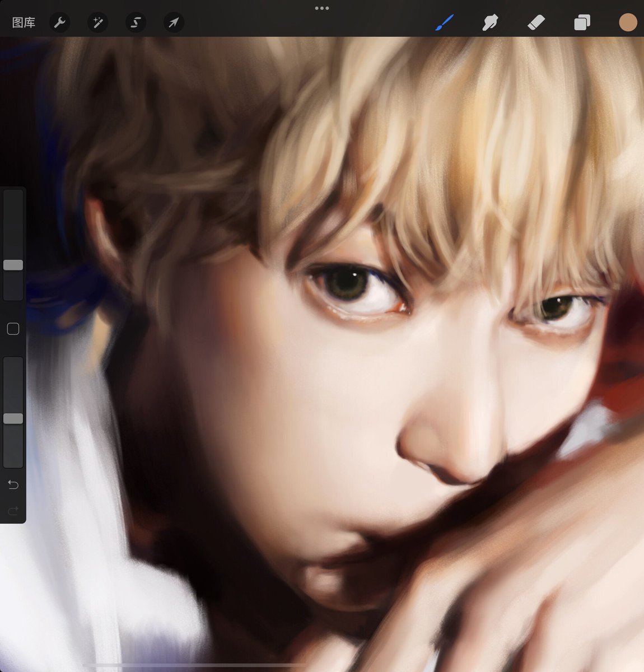Viewport: 644px width, 672px height.
Task: Select the Smudge tool
Action: point(490,23)
